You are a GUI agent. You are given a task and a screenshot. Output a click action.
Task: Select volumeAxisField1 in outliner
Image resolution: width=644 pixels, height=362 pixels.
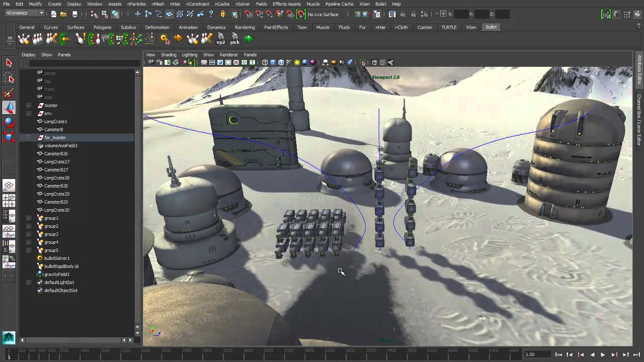pos(60,146)
